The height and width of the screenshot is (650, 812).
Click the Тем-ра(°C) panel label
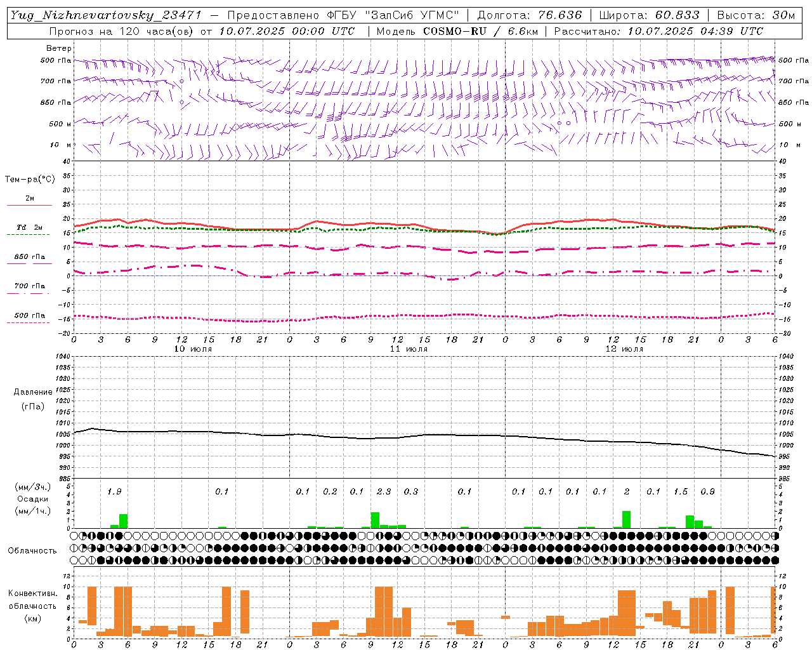pos(30,180)
